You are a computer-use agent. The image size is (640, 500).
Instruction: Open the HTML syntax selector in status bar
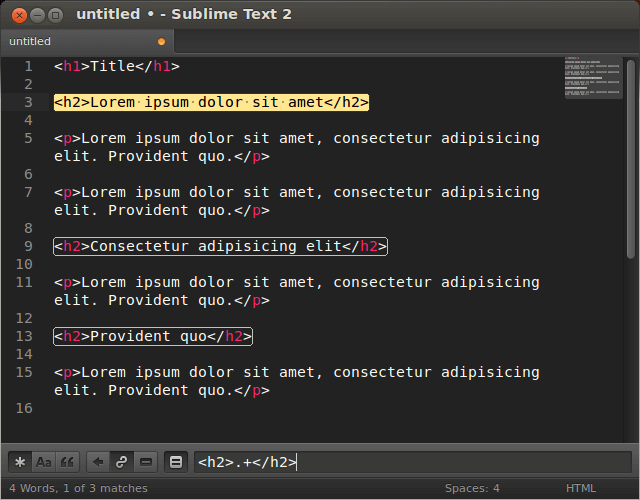(x=581, y=488)
